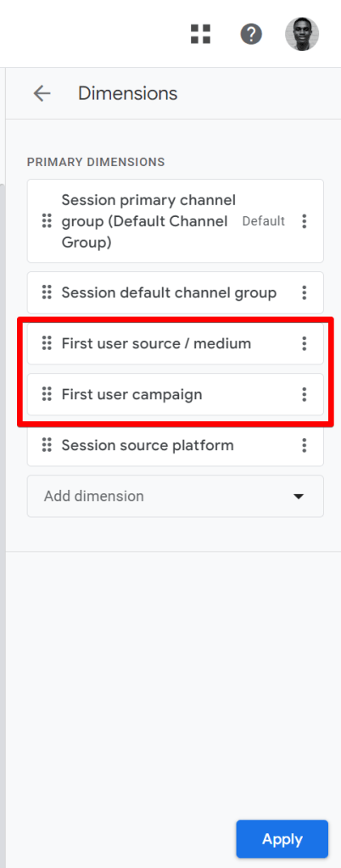Open the help question mark icon
Image resolution: width=341 pixels, height=868 pixels.
(x=251, y=34)
